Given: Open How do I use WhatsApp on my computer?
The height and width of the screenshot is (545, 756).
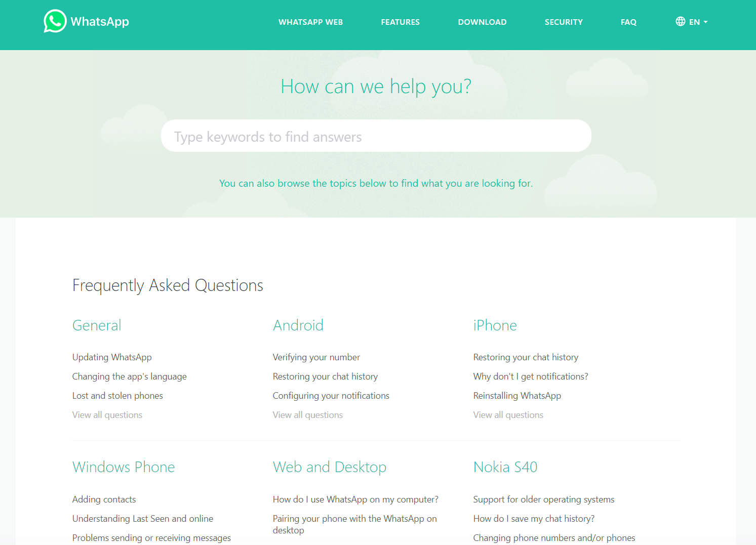Looking at the screenshot, I should click(355, 499).
